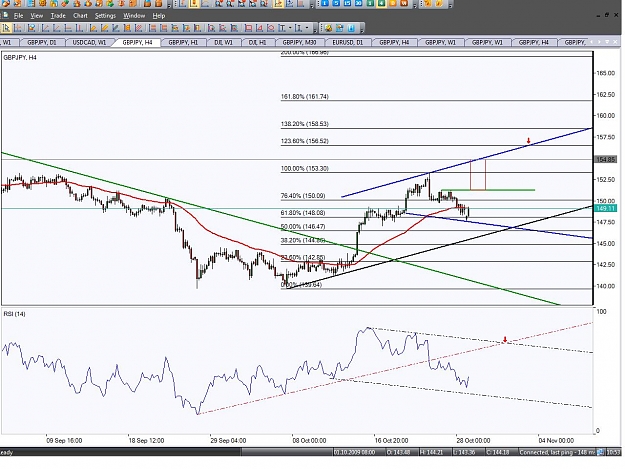Viewport: 625px width, 469px height.
Task: Click the yellow gear icon in third toolbar
Action: pyautogui.click(x=328, y=28)
